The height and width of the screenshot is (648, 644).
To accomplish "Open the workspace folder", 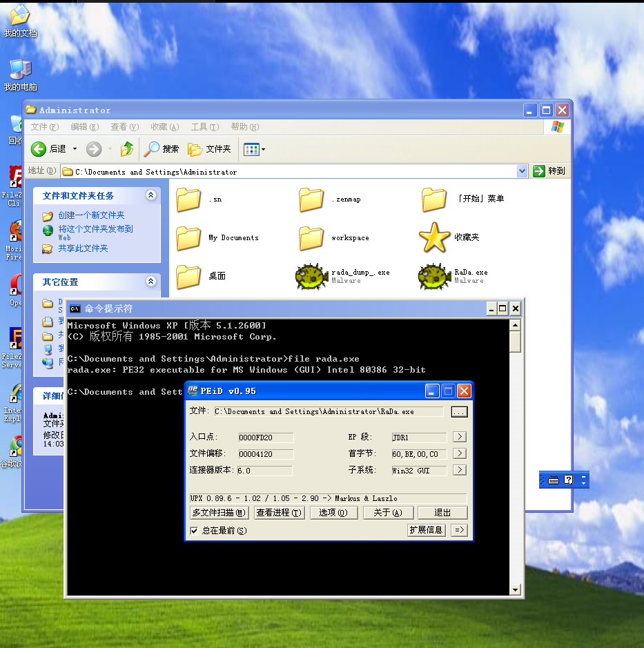I will pyautogui.click(x=333, y=238).
